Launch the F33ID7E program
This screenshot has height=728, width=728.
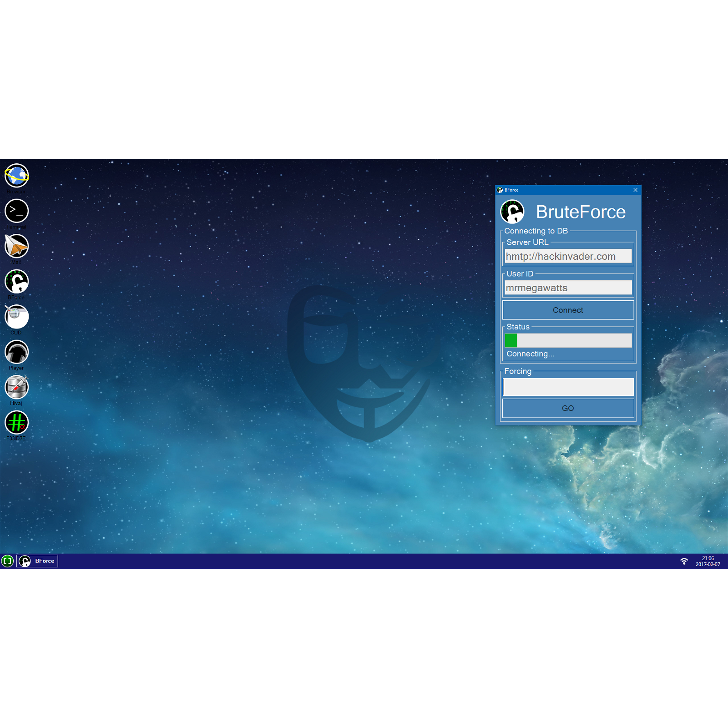[16, 423]
